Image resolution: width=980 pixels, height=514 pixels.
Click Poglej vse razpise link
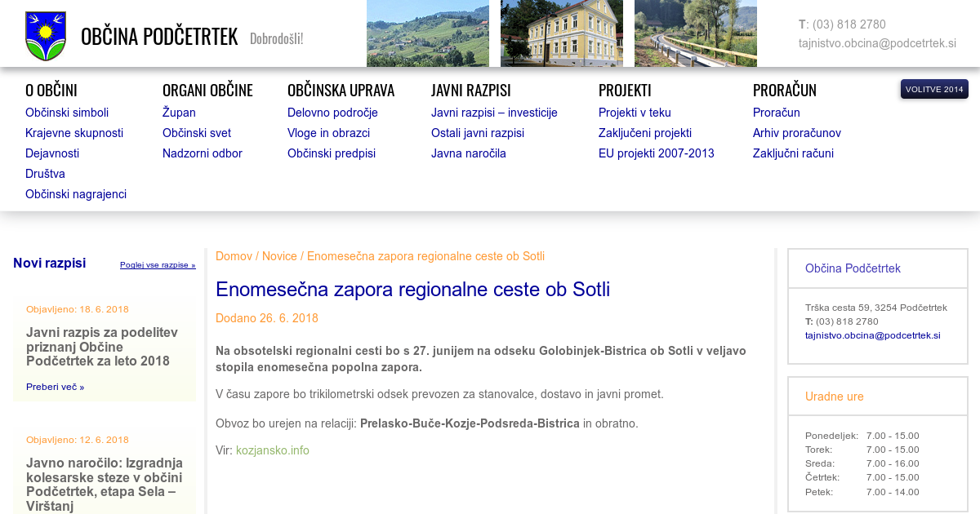point(158,265)
